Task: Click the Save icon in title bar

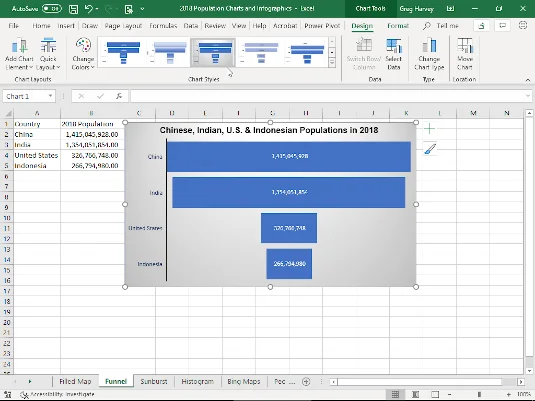Action: click(73, 9)
